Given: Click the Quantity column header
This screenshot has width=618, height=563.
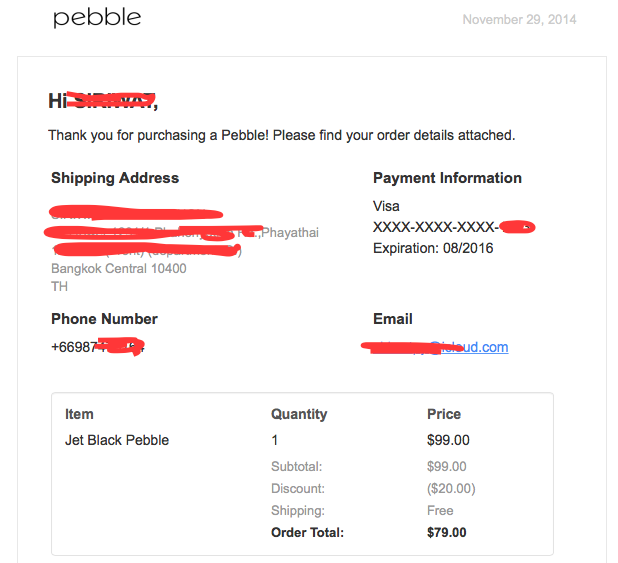Looking at the screenshot, I should [x=299, y=414].
